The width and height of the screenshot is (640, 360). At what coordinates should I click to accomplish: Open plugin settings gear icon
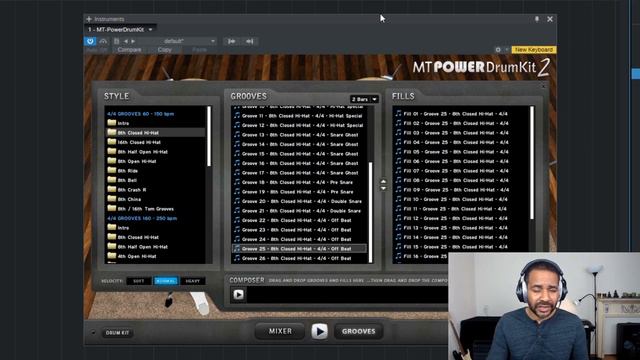coord(498,50)
